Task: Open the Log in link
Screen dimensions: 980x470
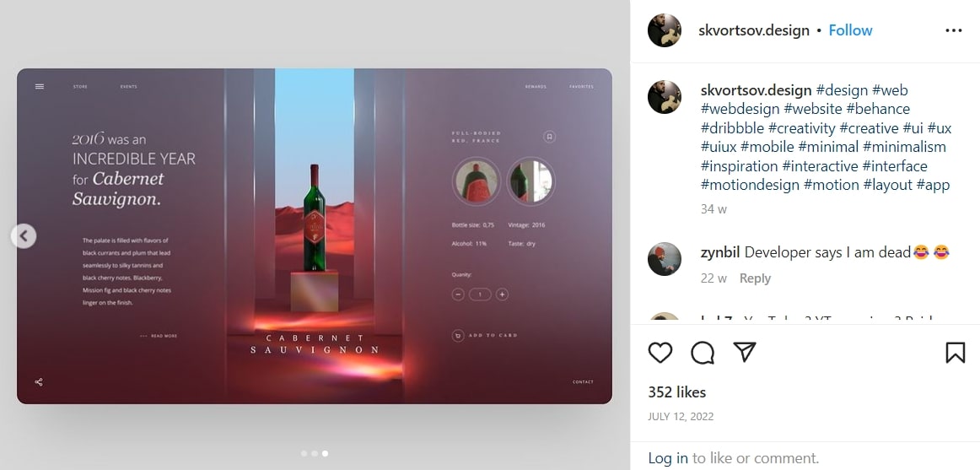Action: click(668, 458)
